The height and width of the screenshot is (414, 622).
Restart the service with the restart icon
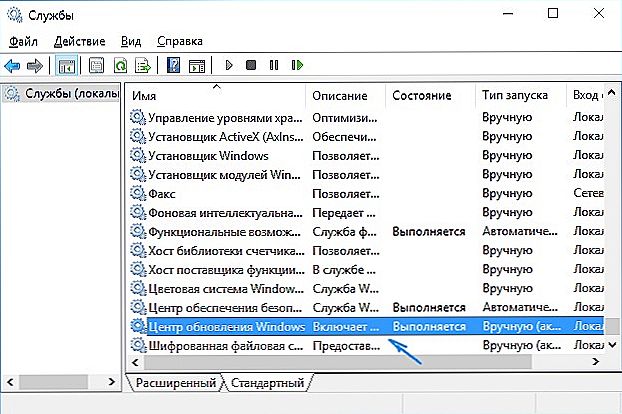pos(297,65)
